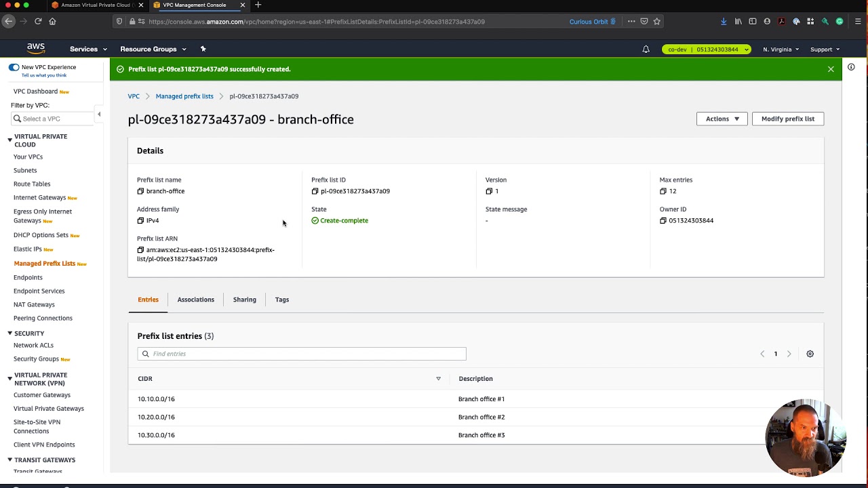The height and width of the screenshot is (488, 868).
Task: Go to next page of entries
Action: (x=789, y=354)
